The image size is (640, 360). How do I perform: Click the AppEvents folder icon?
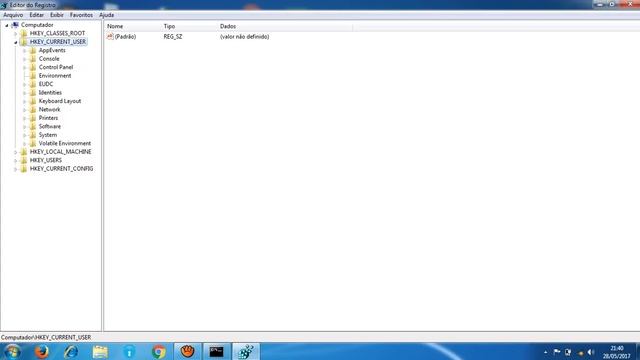pyautogui.click(x=33, y=50)
